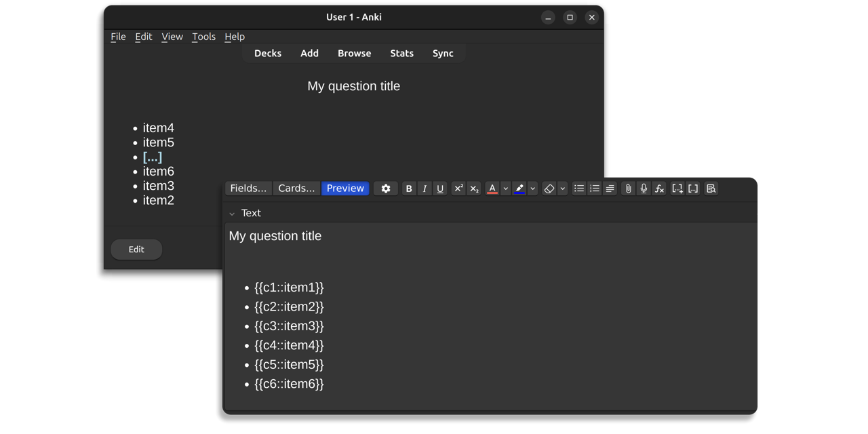Apply the red text color swatch
The image size is (868, 434).
tap(492, 189)
